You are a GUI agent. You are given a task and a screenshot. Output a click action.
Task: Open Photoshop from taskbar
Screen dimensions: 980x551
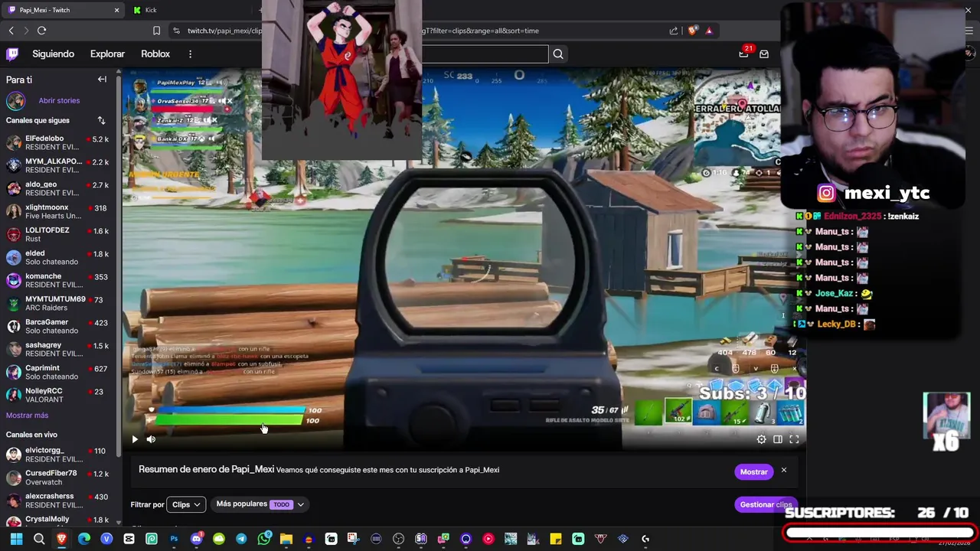click(174, 539)
